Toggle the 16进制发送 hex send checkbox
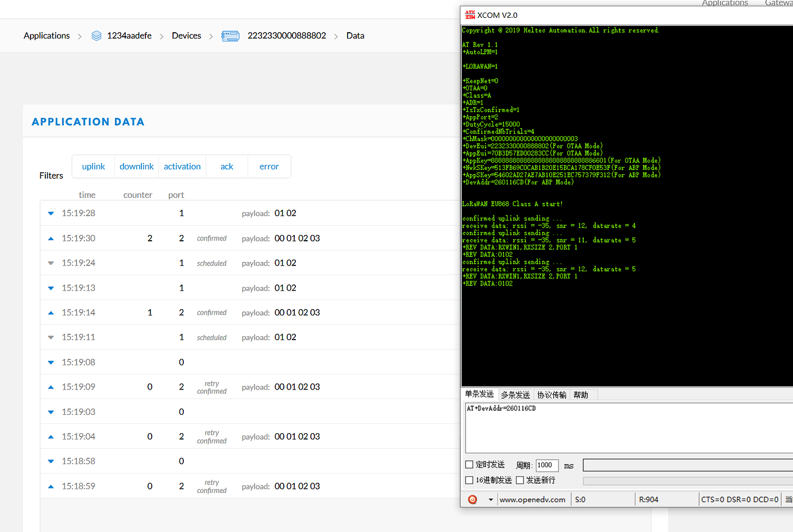 click(x=469, y=480)
